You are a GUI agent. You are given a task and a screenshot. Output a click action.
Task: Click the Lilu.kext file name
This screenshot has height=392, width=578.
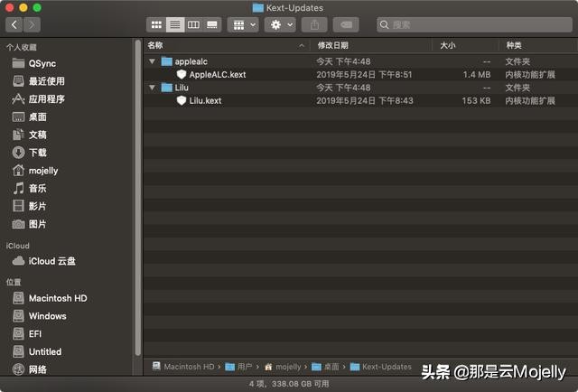coord(205,100)
